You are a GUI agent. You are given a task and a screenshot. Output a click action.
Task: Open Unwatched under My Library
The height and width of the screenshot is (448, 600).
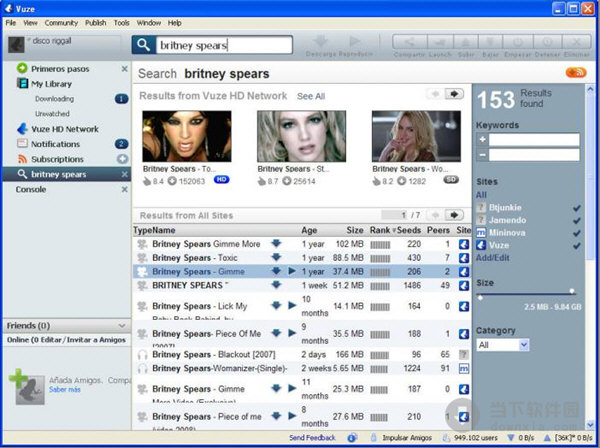(52, 114)
